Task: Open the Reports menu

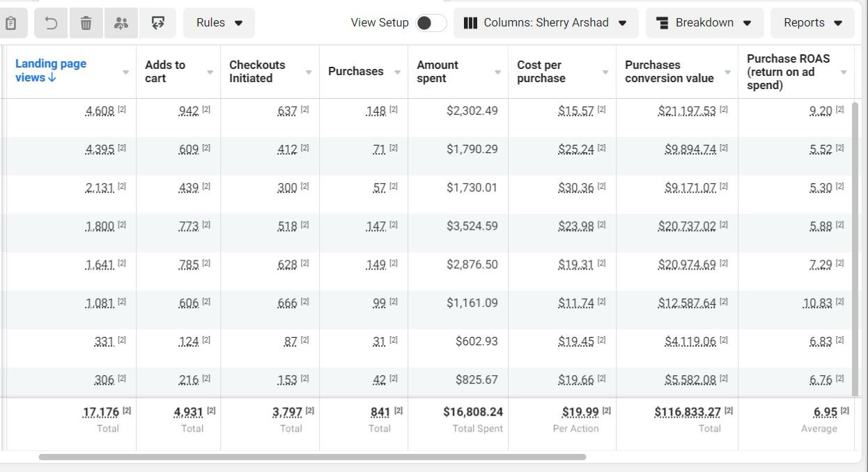Action: tap(812, 23)
